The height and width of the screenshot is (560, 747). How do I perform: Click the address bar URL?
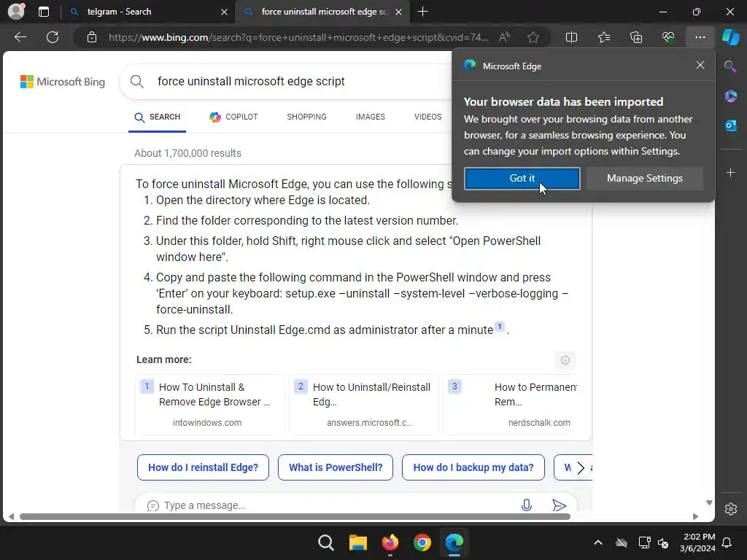[x=298, y=37]
